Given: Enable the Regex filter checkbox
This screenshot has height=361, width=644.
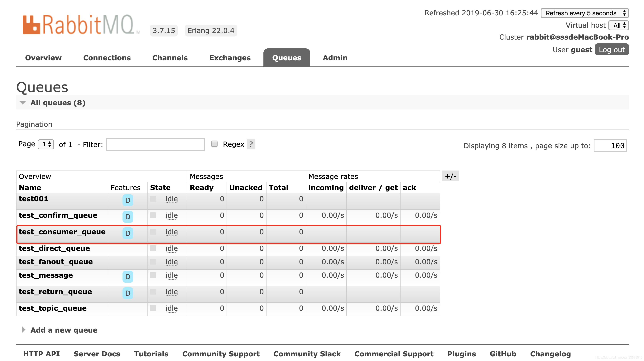Looking at the screenshot, I should click(x=214, y=144).
